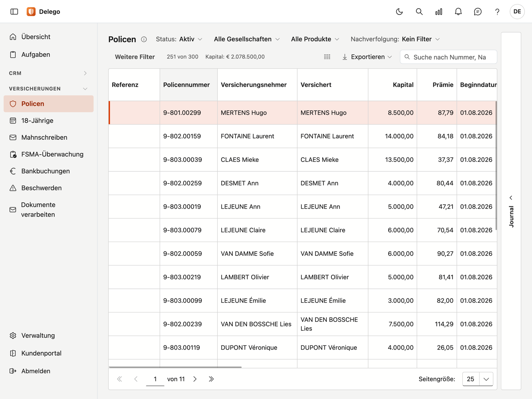Open the Status: Aktiv filter dropdown

tap(179, 39)
